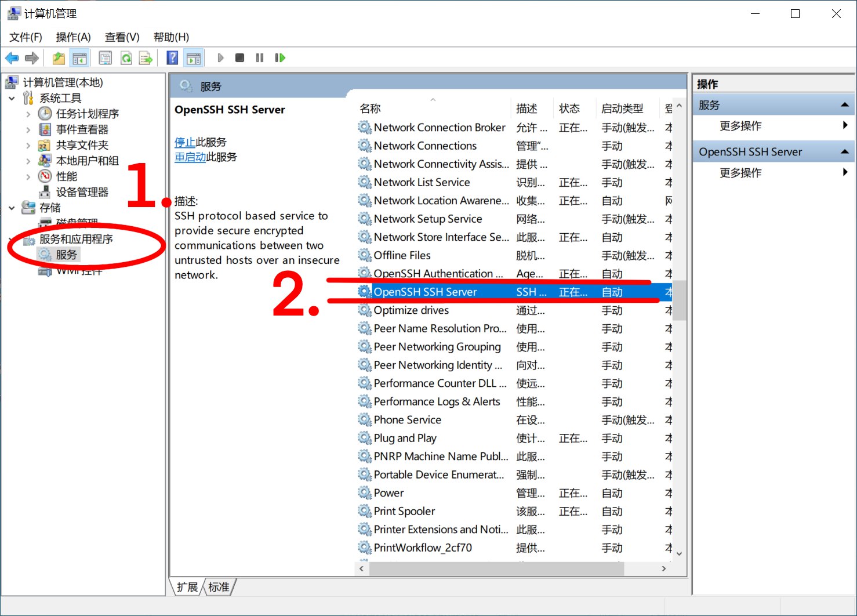
Task: Open the Action (操作) menu
Action: tap(73, 37)
